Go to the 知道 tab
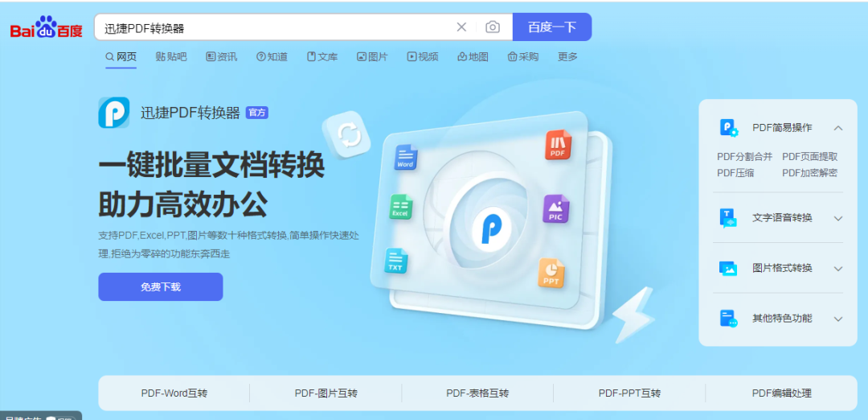 tap(272, 56)
